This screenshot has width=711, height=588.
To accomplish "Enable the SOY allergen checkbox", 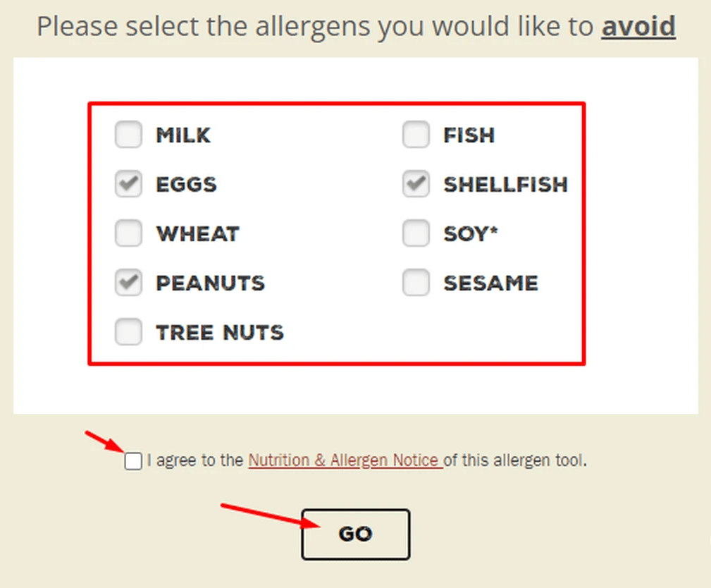I will 416,233.
